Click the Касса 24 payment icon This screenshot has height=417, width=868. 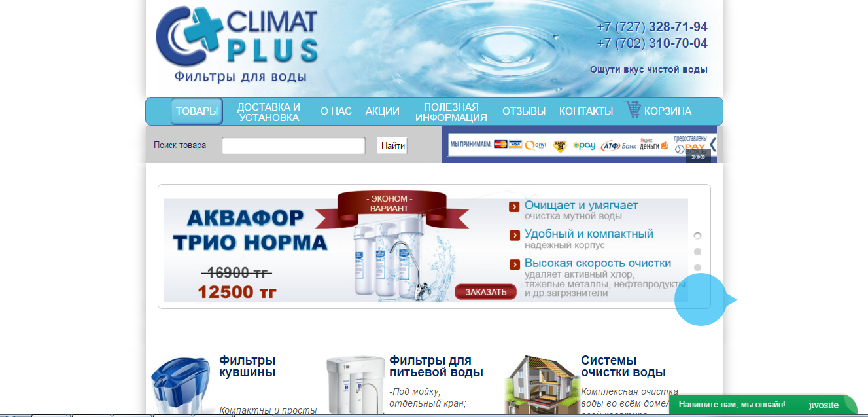tap(561, 144)
